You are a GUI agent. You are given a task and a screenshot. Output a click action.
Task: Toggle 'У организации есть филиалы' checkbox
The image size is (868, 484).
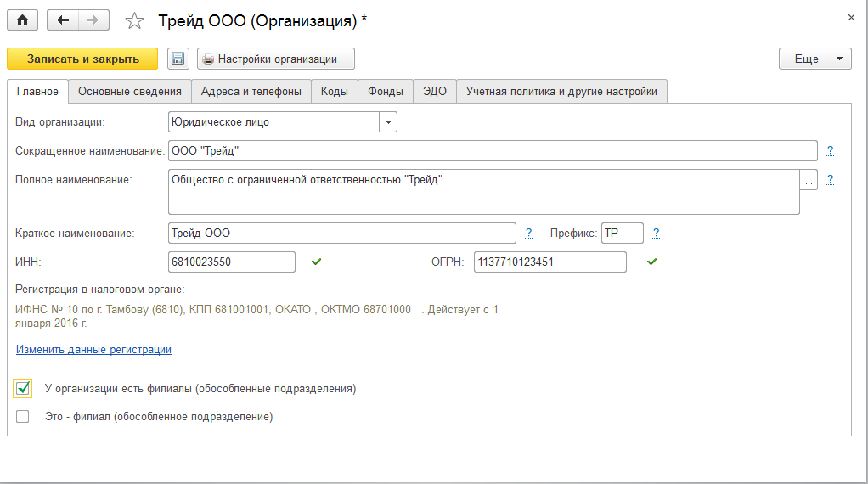[23, 389]
